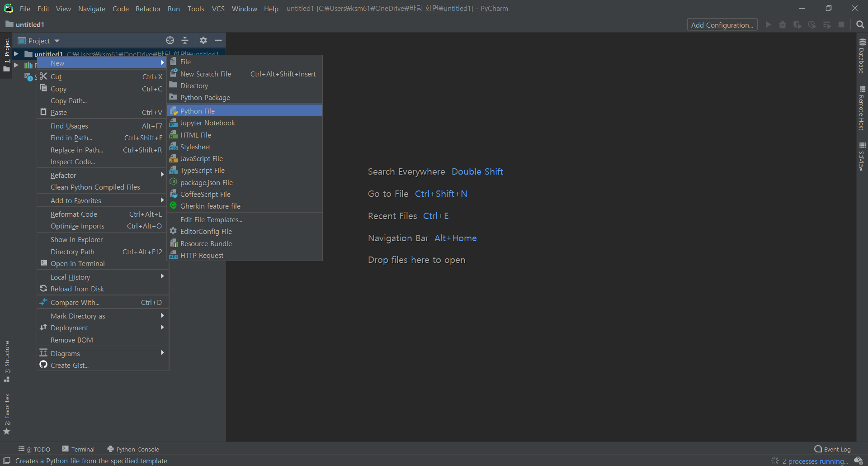Select Jupyter Notebook in New submenu
Viewport: 868px width, 466px height.
pos(245,123)
